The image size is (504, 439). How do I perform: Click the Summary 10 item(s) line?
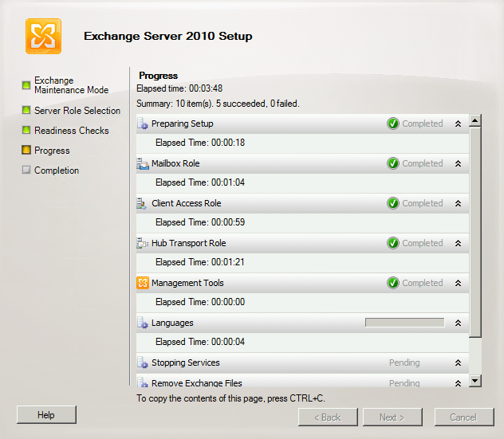click(x=218, y=104)
